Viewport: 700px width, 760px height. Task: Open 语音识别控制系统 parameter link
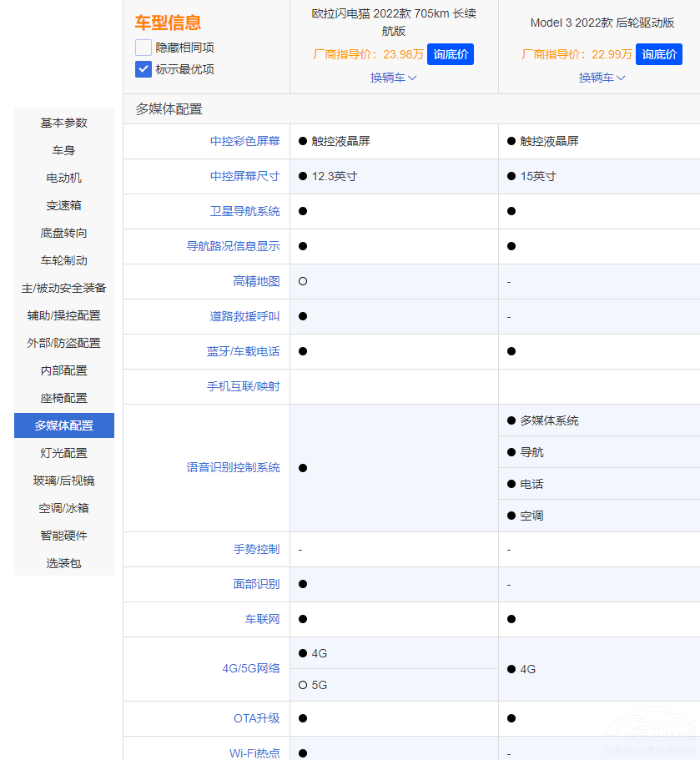pyautogui.click(x=233, y=468)
